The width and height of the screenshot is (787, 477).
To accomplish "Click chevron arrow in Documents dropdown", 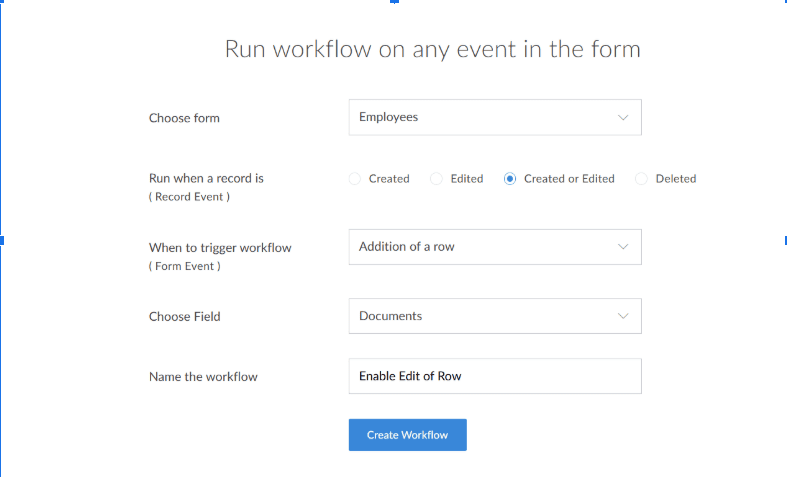I will [623, 316].
